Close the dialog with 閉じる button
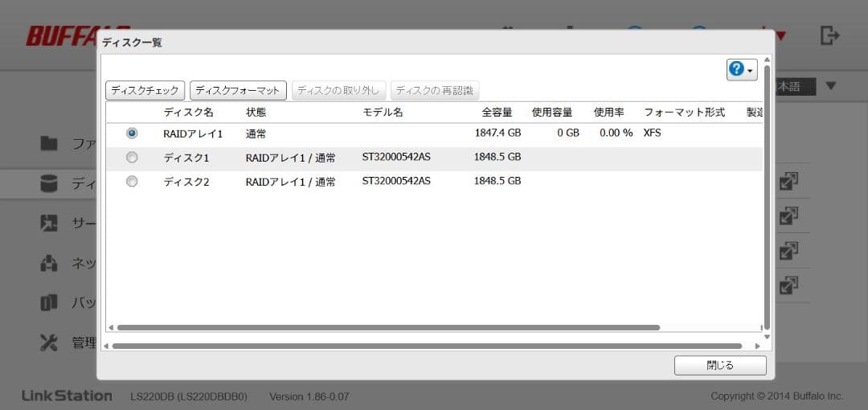 point(720,365)
